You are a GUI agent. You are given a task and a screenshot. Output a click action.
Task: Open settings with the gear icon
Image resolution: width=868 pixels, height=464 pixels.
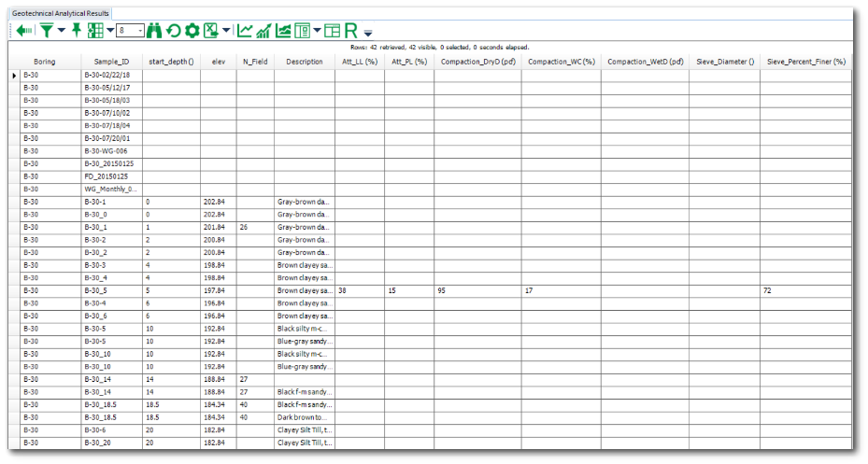point(192,31)
